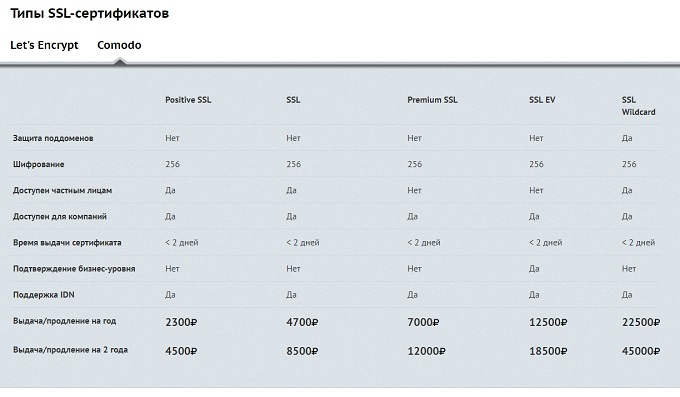The height and width of the screenshot is (397, 680).
Task: Click the SSL EV column header
Action: click(x=542, y=100)
